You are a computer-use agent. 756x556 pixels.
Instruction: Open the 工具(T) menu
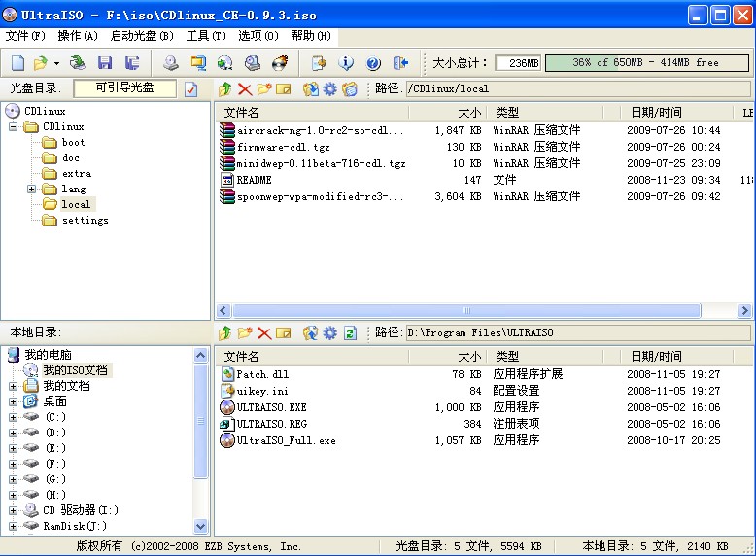[206, 36]
